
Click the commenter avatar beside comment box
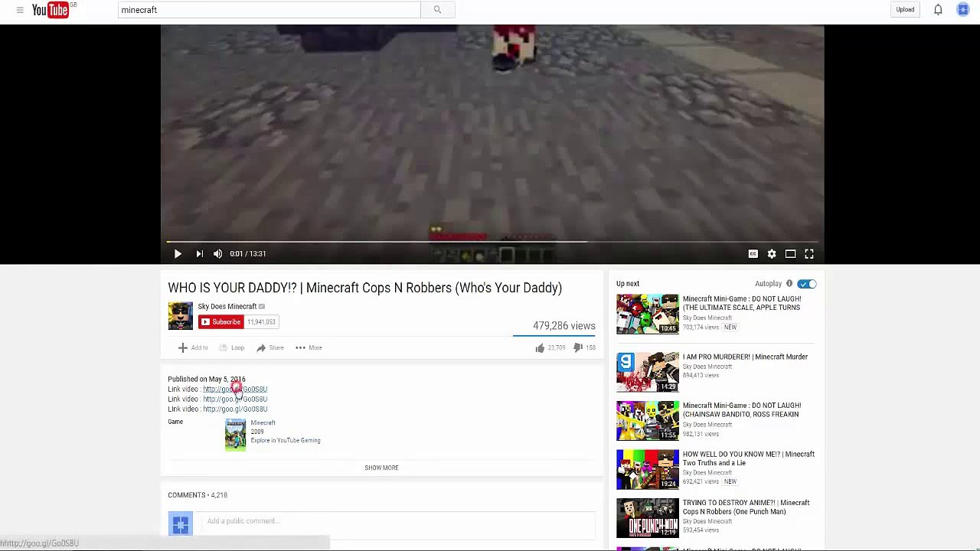181,524
